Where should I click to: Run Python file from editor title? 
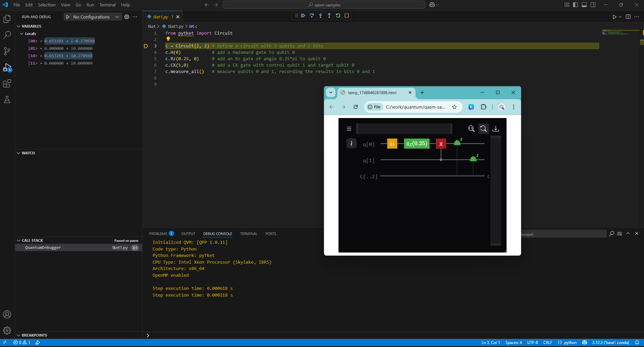pos(614,17)
